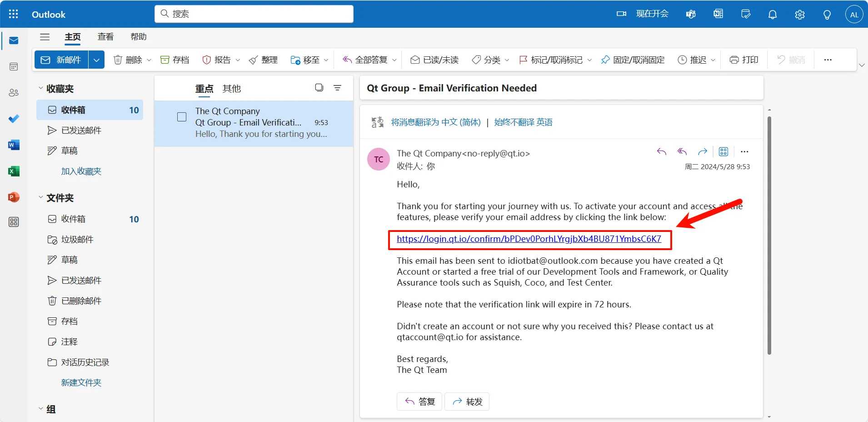Collapse the 收藏夹 favorites section
The image size is (868, 422).
(x=41, y=88)
